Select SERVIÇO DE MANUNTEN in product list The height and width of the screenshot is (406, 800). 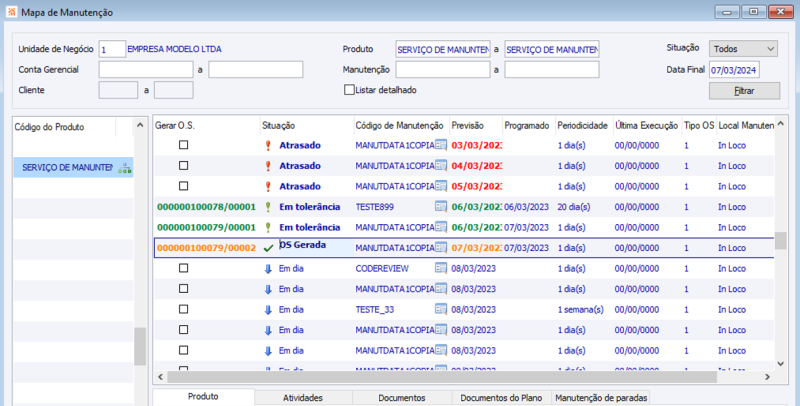pyautogui.click(x=73, y=167)
